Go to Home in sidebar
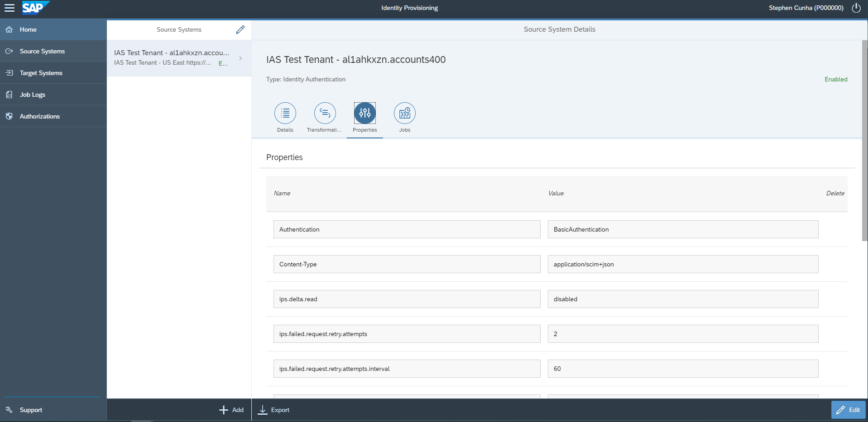 tap(53, 29)
